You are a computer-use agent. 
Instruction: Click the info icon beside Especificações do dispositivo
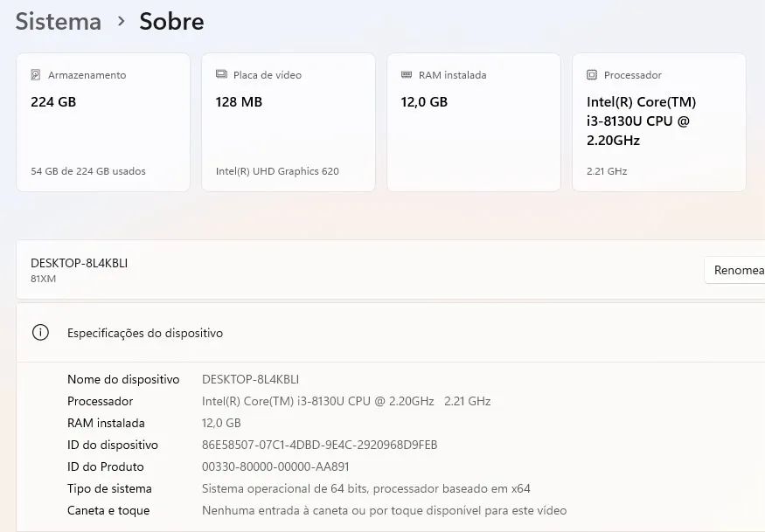pyautogui.click(x=40, y=333)
